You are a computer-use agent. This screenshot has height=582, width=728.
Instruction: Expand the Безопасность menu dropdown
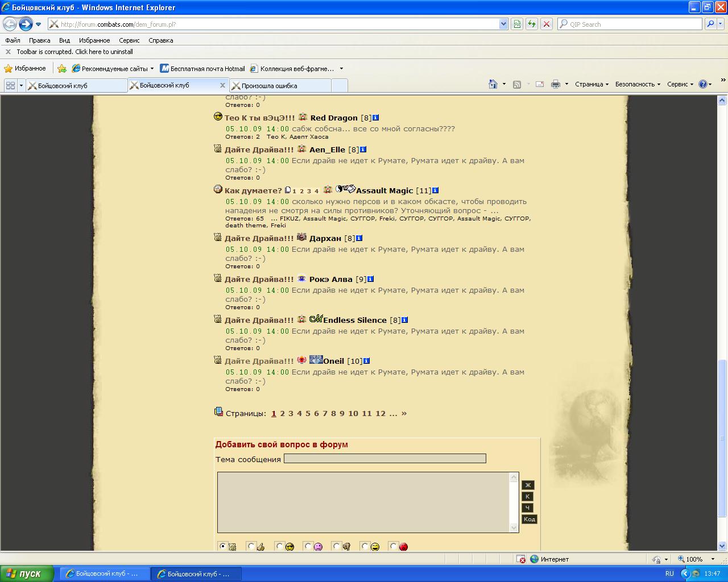(638, 84)
